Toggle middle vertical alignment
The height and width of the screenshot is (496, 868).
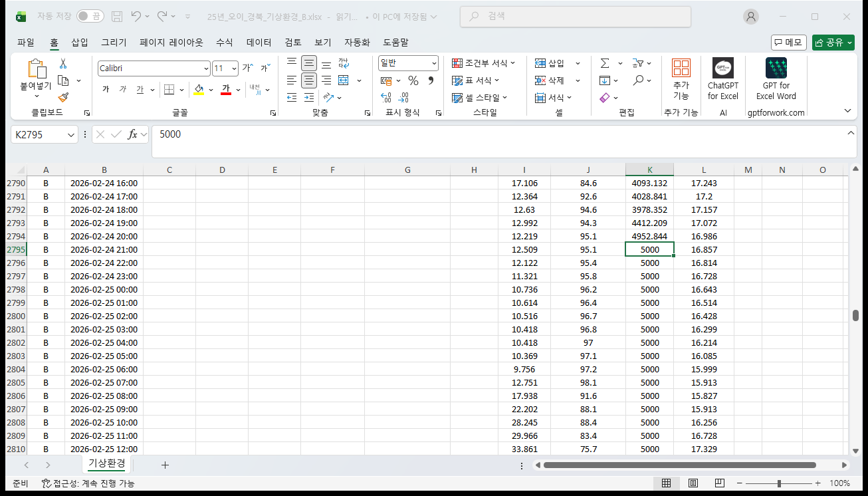[309, 64]
